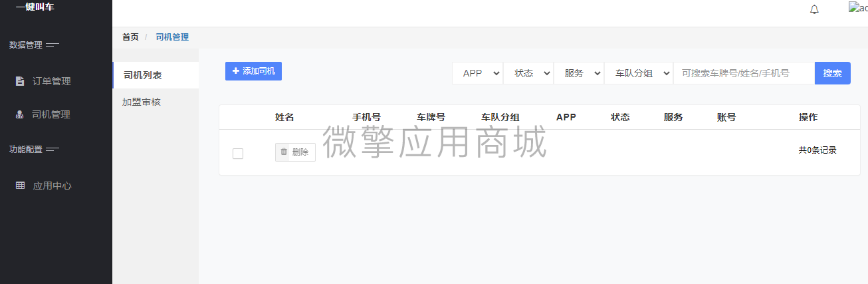Image resolution: width=868 pixels, height=284 pixels.
Task: Select the application center grid icon
Action: coord(20,186)
